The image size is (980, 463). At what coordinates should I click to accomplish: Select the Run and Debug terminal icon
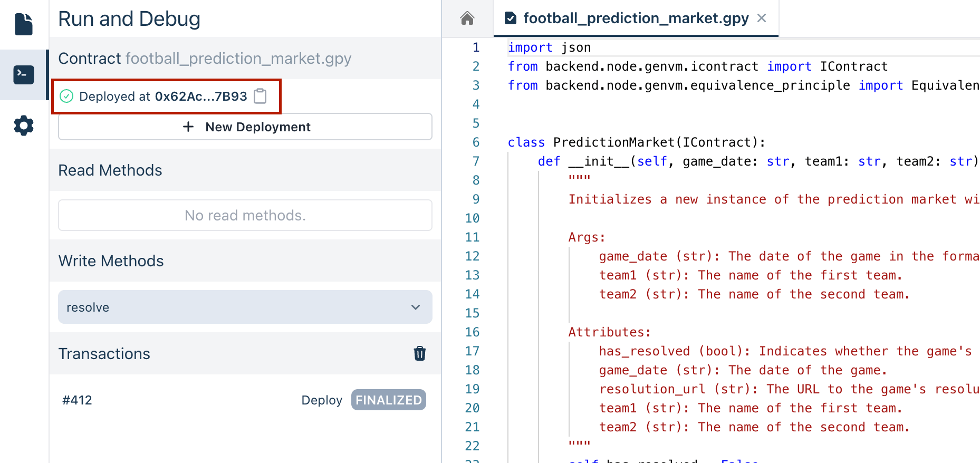[x=24, y=75]
